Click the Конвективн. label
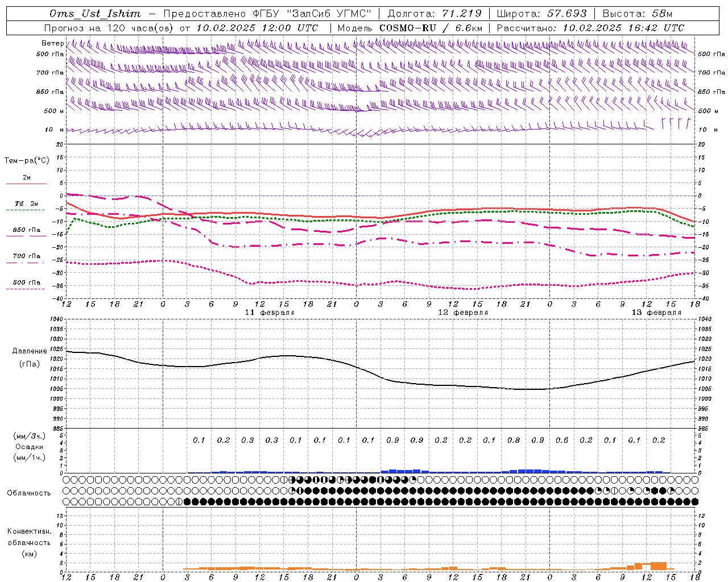This screenshot has width=728, height=582. pos(30,531)
